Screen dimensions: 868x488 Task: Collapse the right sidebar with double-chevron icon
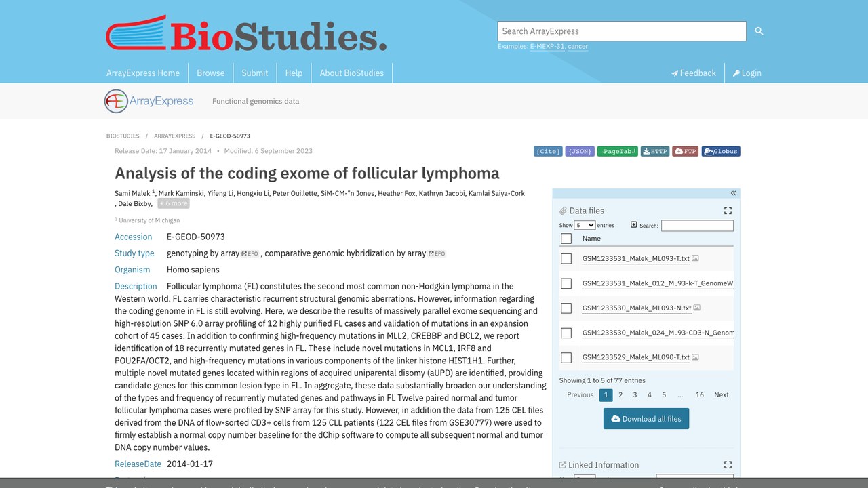click(x=733, y=193)
